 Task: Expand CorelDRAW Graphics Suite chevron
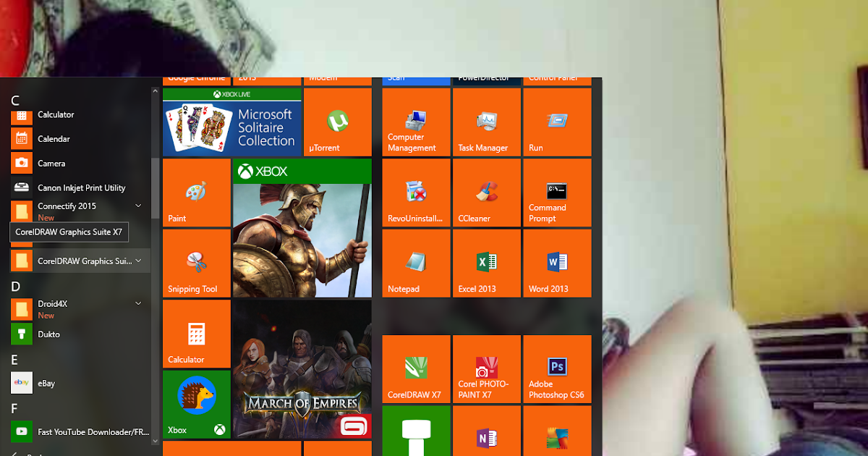pos(138,261)
